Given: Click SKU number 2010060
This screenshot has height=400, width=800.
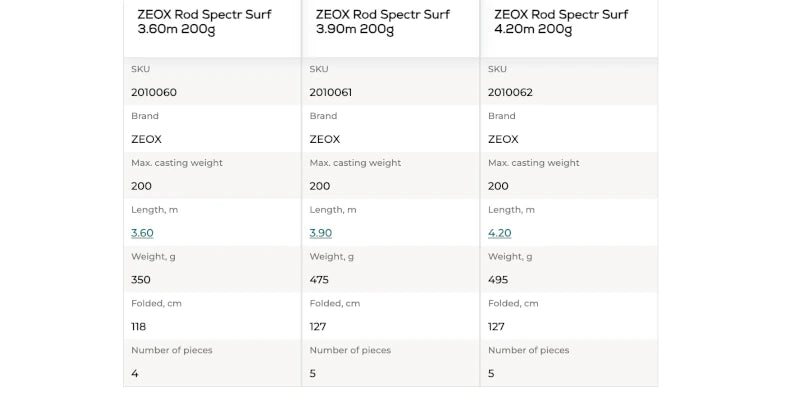Looking at the screenshot, I should 153,93.
